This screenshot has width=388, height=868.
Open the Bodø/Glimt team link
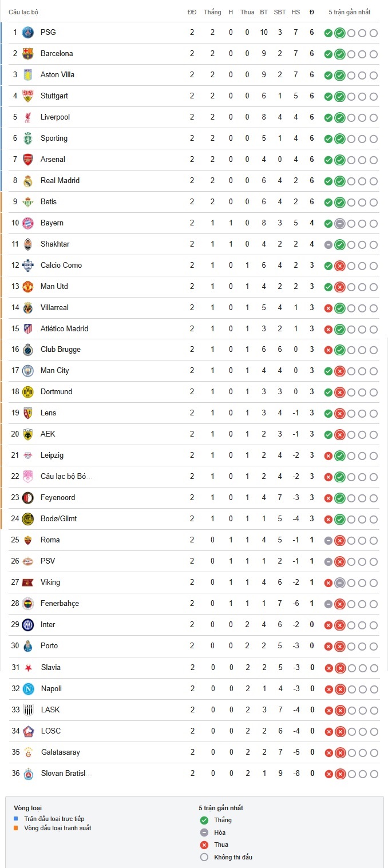pyautogui.click(x=58, y=519)
